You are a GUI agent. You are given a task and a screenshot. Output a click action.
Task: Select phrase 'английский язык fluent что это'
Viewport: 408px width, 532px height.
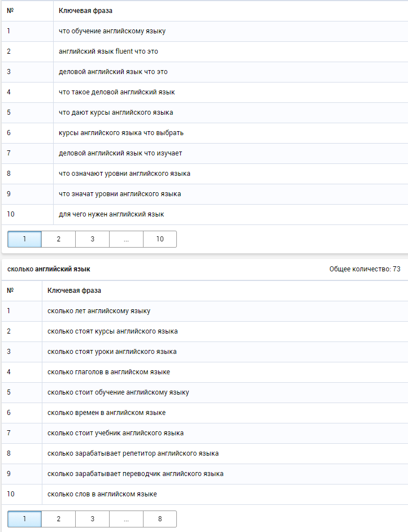coord(108,51)
